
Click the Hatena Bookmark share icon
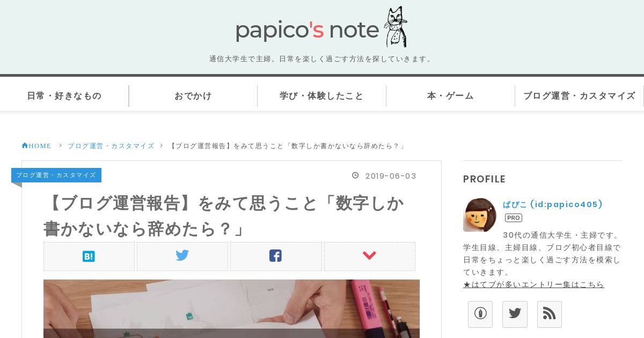tap(89, 256)
